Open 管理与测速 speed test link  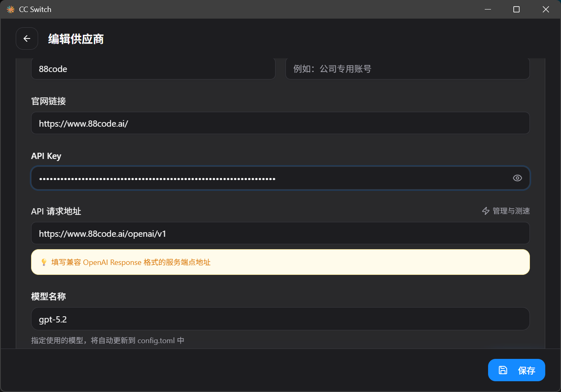coord(506,211)
